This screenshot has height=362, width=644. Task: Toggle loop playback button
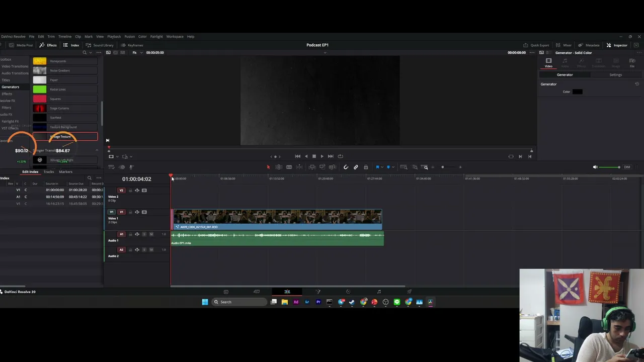pyautogui.click(x=340, y=156)
